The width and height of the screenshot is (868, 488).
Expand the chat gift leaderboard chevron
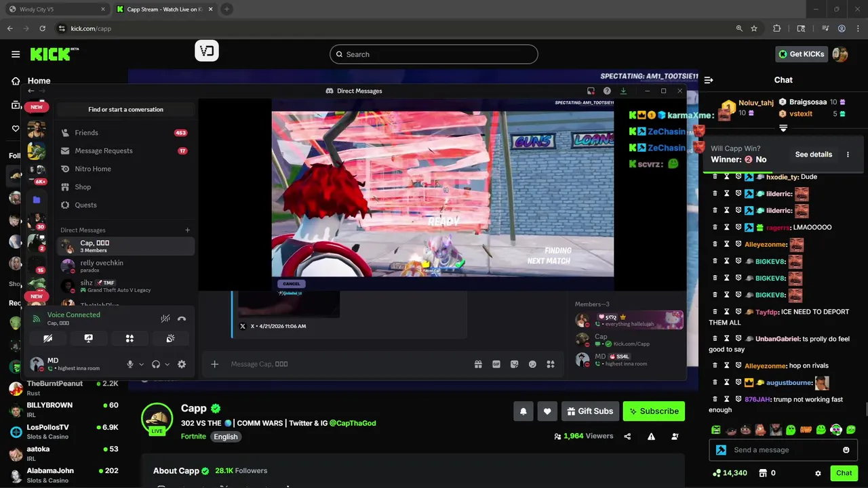pos(783,128)
